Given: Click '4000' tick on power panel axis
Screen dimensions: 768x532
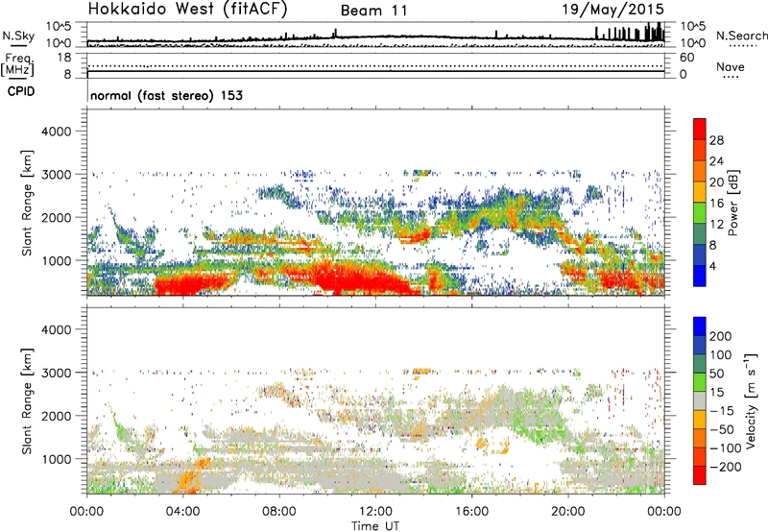Looking at the screenshot, I should 57,132.
